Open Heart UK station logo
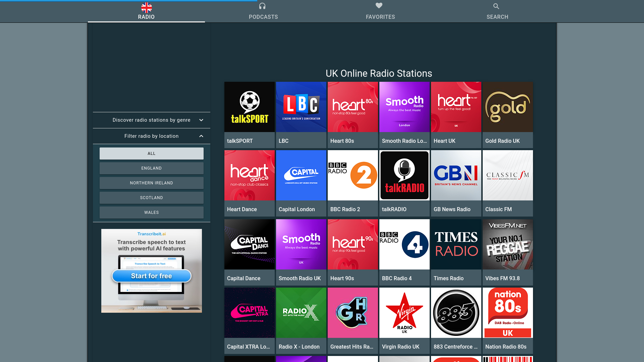 coord(456,107)
